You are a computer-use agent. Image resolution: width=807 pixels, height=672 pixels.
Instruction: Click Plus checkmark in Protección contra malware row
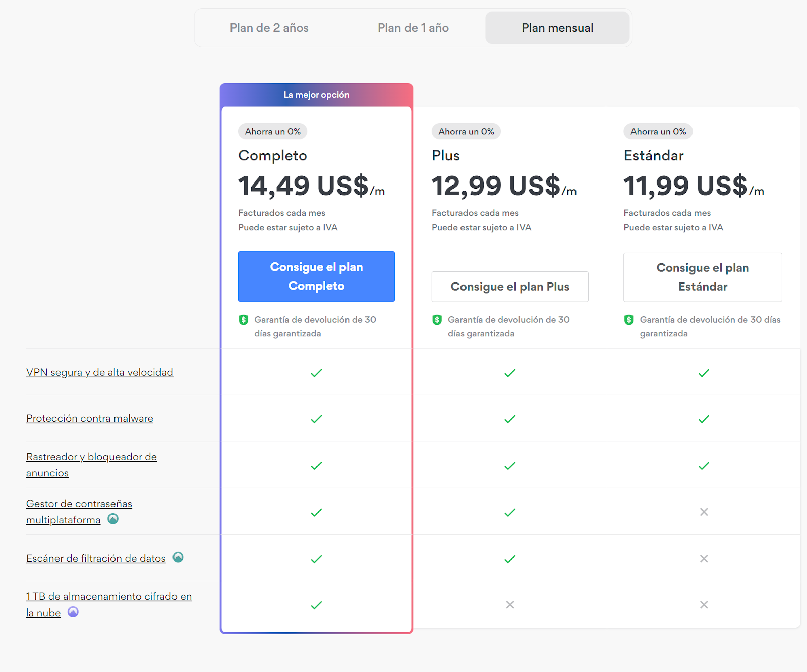click(510, 419)
